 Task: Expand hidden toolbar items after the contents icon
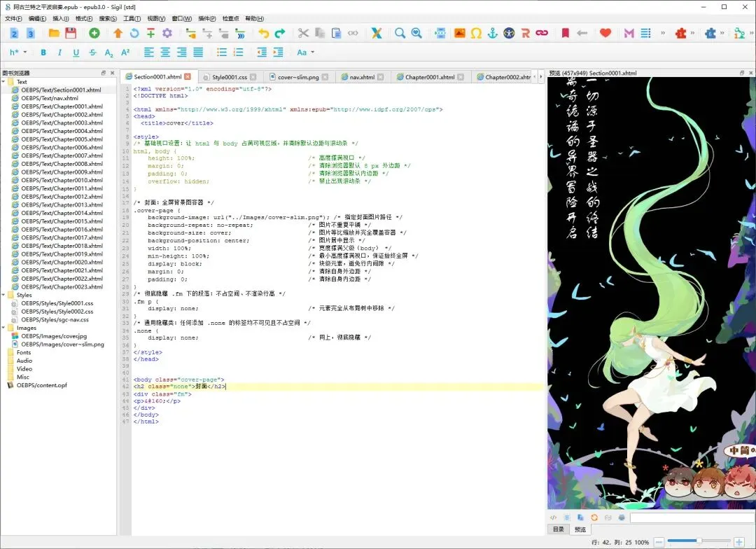[663, 33]
